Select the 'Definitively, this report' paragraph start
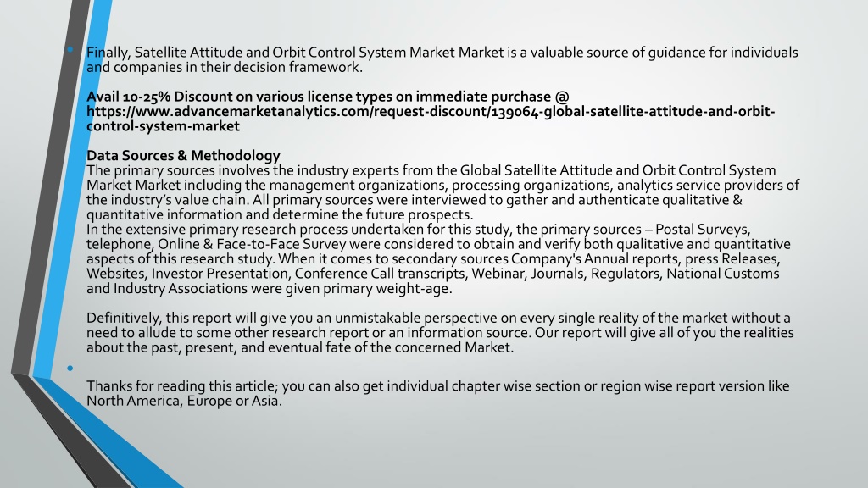868x488 pixels. coord(159,319)
